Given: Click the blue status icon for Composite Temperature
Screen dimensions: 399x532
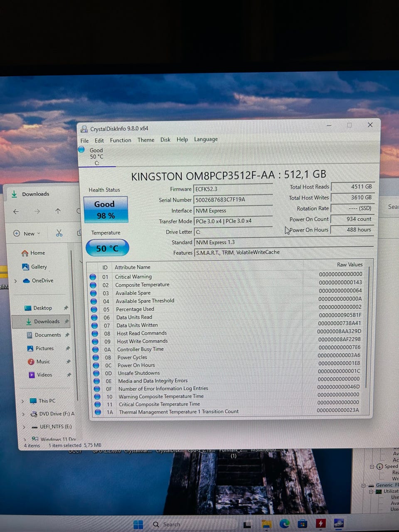Looking at the screenshot, I should point(93,285).
